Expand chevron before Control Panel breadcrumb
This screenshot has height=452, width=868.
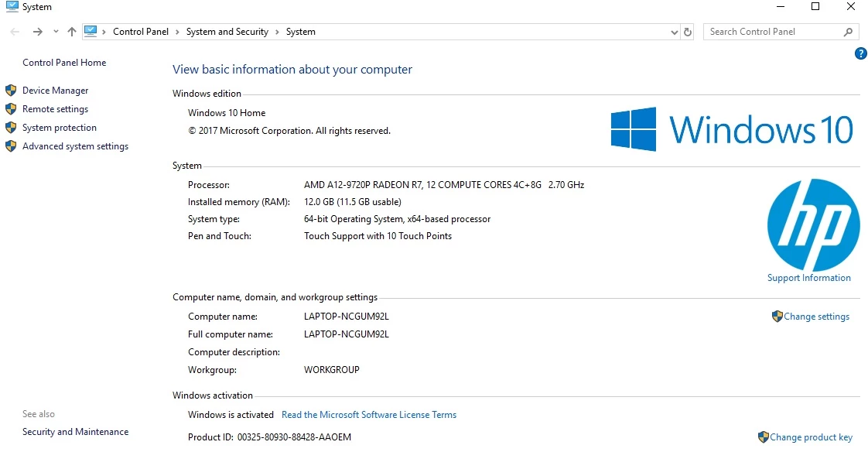104,33
